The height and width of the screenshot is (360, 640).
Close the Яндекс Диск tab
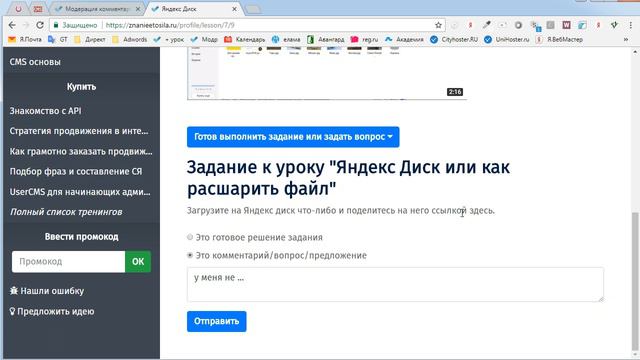pos(234,9)
